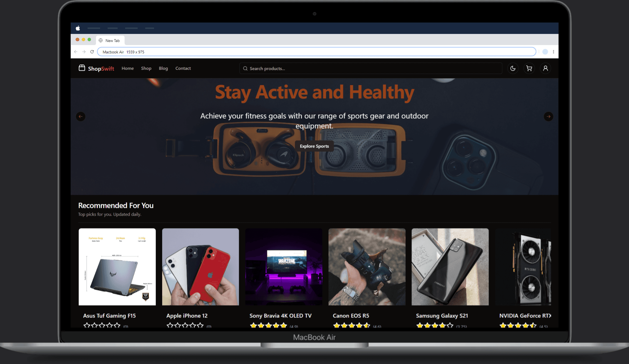Click the carousel left arrow expander
Screen dimensions: 629x364
pos(81,116)
